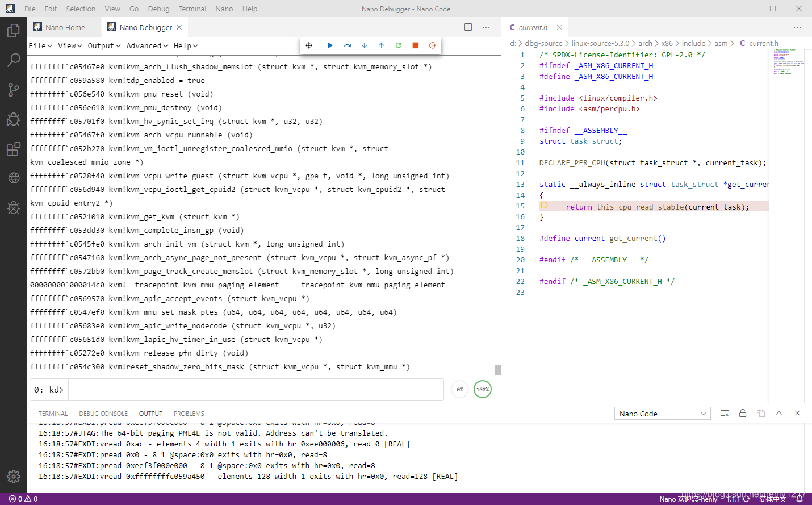Toggle output scroll lock

743,413
